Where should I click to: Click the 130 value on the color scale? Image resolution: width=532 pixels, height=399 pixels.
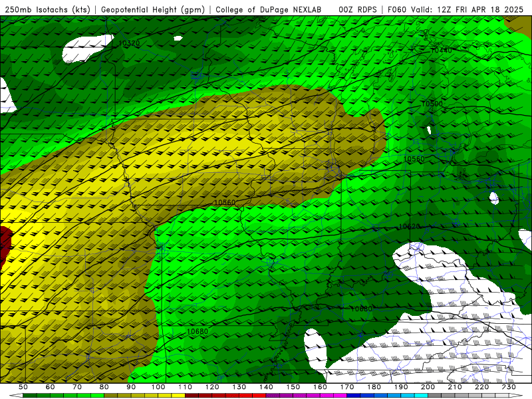[239, 387]
